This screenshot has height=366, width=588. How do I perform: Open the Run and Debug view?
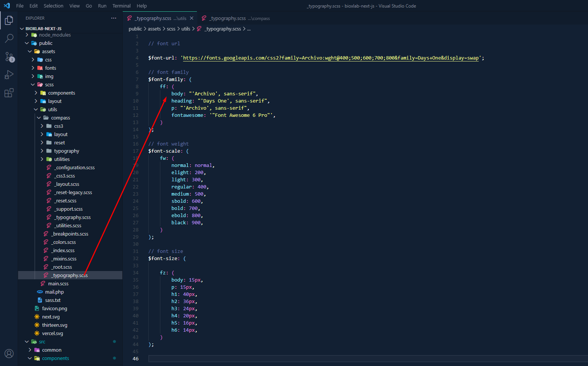click(x=9, y=75)
